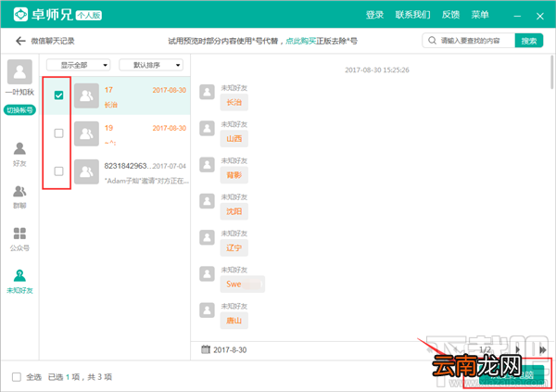The image size is (556, 392).
Task: Click sender avatar beside 背影 message
Action: tap(207, 165)
